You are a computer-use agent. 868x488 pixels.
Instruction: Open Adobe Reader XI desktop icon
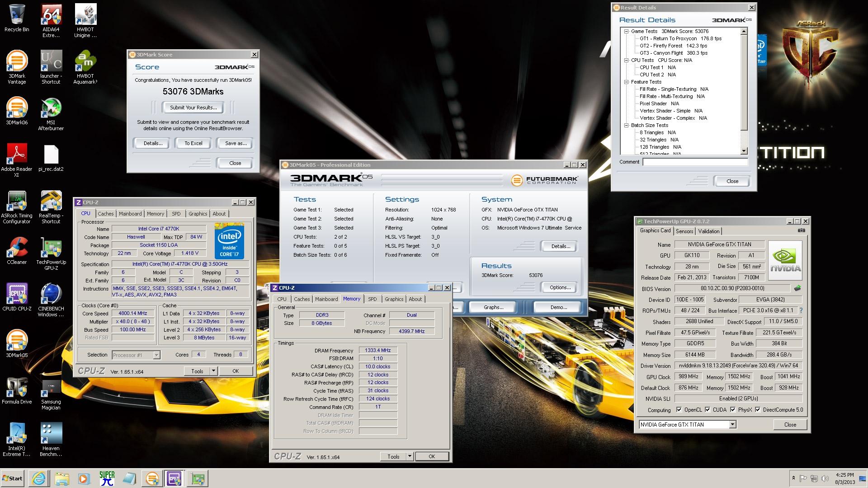(17, 160)
